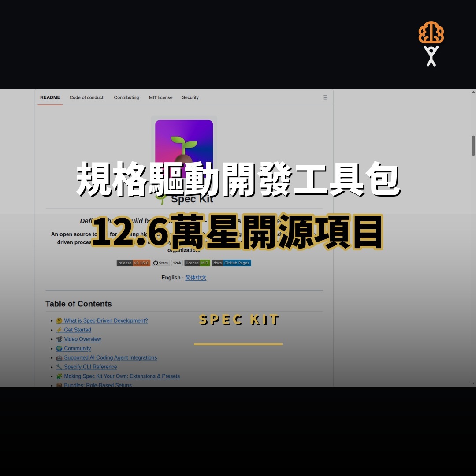476x476 pixels.
Task: Open the Specify CLI Reference link
Action: (x=86, y=367)
